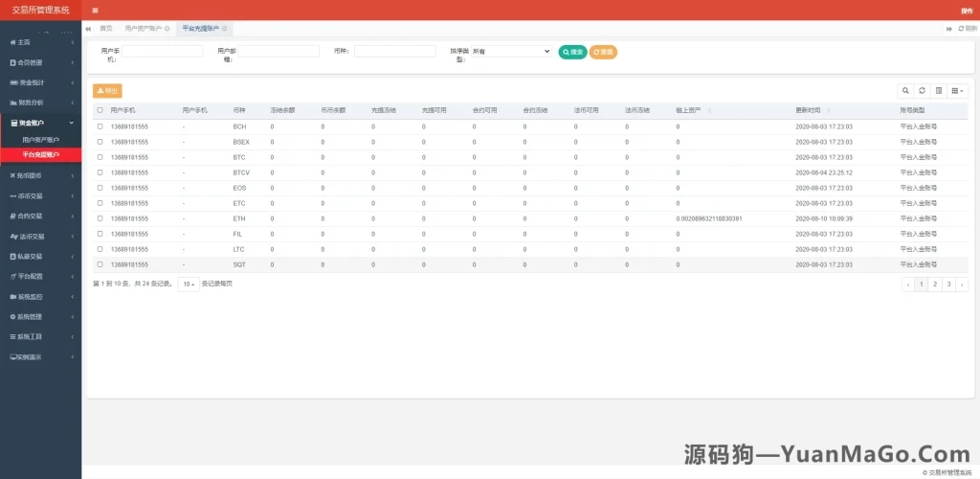Open the 10 records-per-page dropdown
This screenshot has width=980, height=479.
(x=189, y=284)
